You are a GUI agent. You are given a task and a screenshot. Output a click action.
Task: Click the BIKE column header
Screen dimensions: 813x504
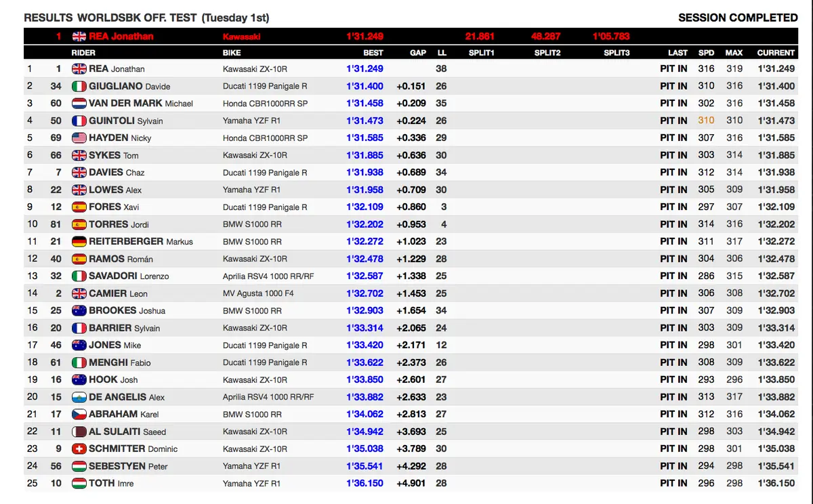[232, 53]
